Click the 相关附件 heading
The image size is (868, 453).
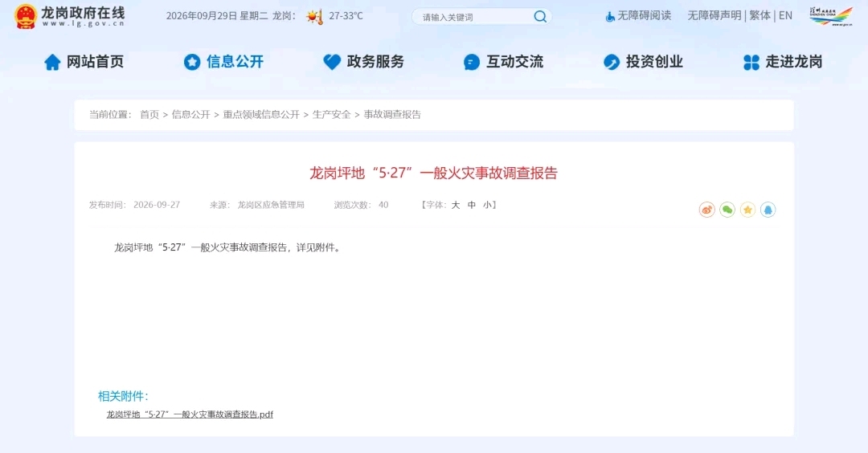point(123,396)
